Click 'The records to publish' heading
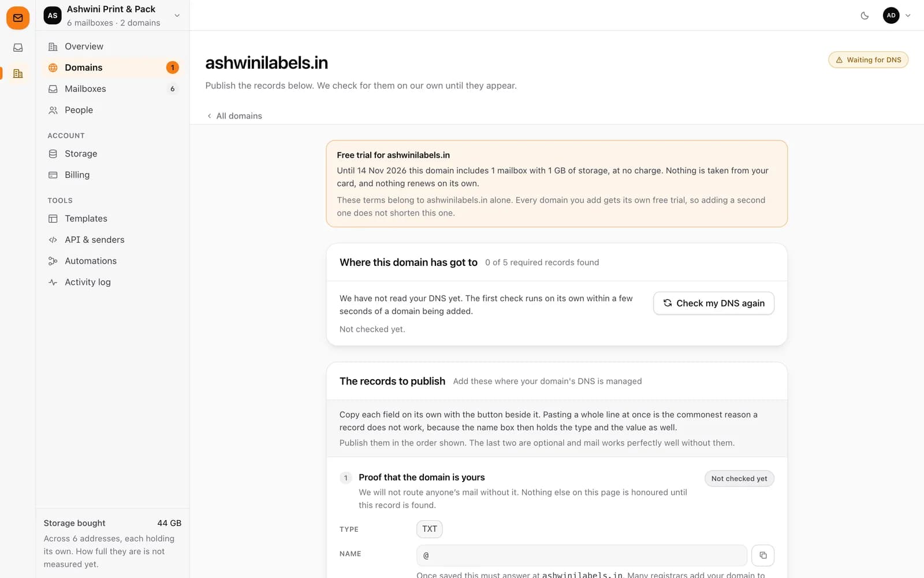This screenshot has width=924, height=578. point(392,381)
